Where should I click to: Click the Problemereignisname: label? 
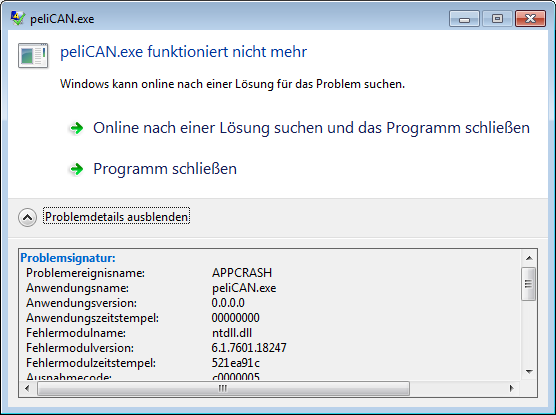click(x=85, y=273)
